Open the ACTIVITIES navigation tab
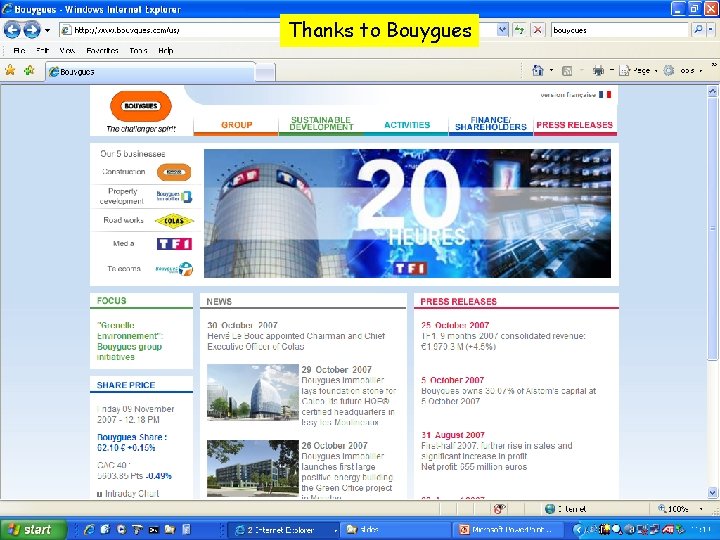720x540 pixels. pyautogui.click(x=407, y=125)
